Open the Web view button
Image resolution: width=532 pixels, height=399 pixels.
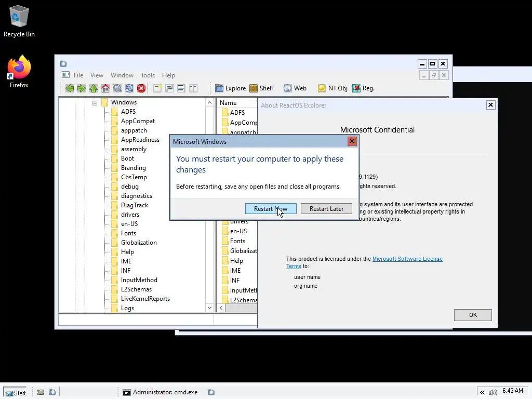[295, 88]
